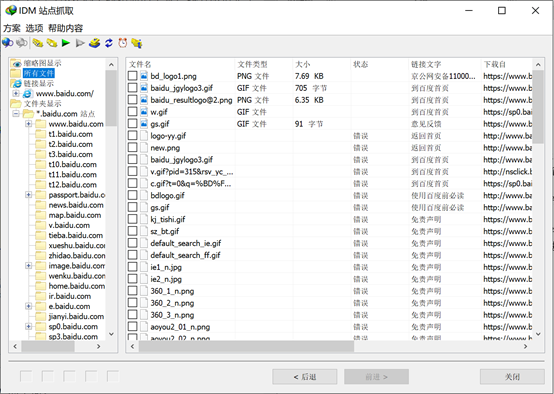Screen dimensions: 554x394
Task: Tick the checkbox for kj_tishi.gif
Action: 132,219
